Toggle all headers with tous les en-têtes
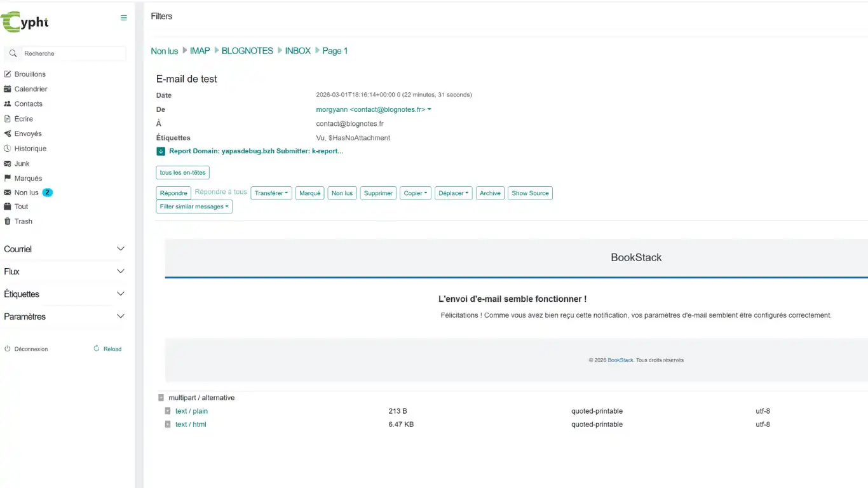Screen dimensions: 868x488 pos(182,172)
